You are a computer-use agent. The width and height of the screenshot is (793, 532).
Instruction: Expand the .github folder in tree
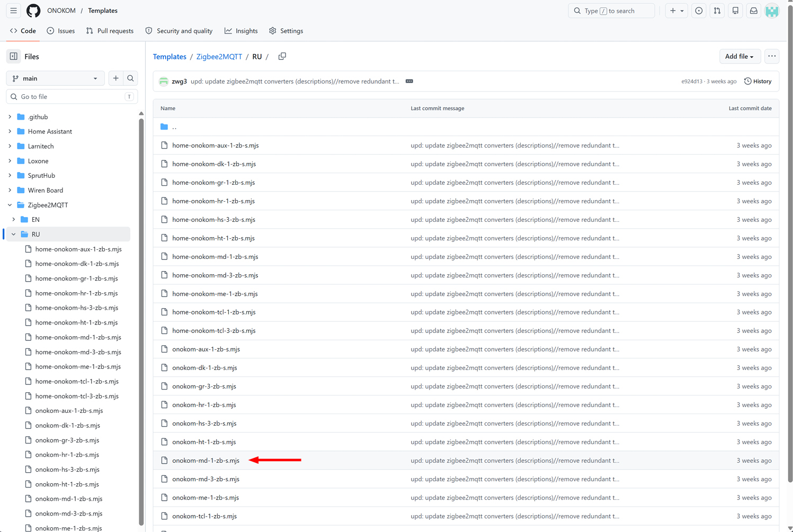10,117
